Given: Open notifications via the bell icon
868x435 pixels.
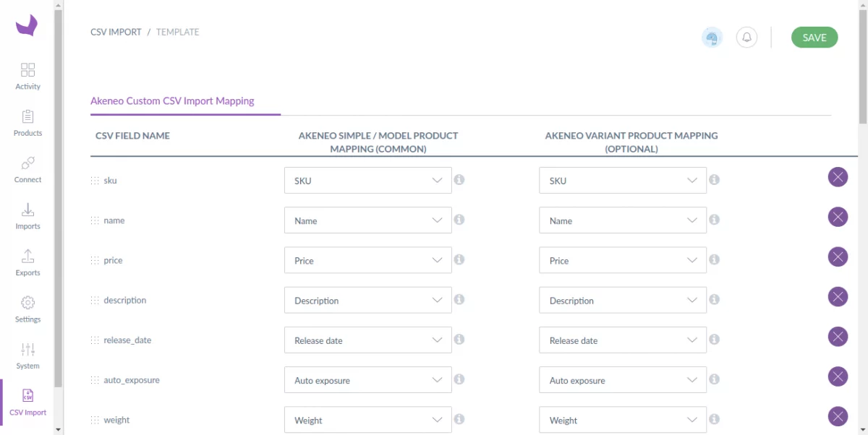Looking at the screenshot, I should pyautogui.click(x=747, y=37).
